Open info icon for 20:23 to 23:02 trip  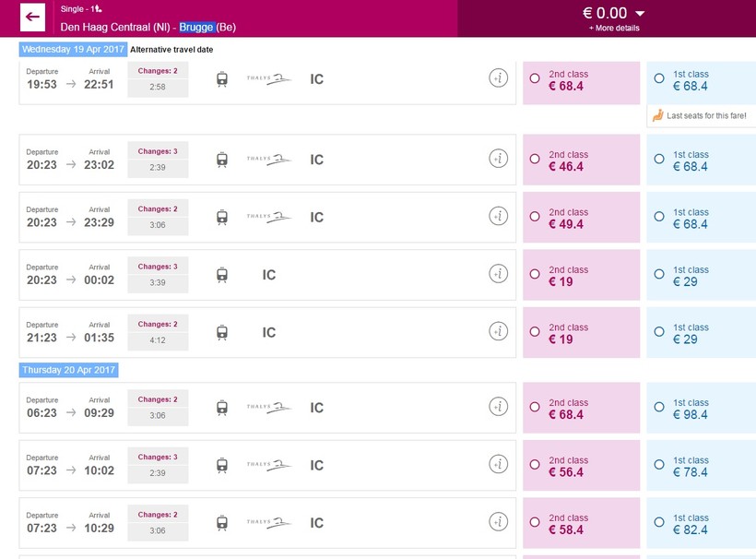[498, 160]
